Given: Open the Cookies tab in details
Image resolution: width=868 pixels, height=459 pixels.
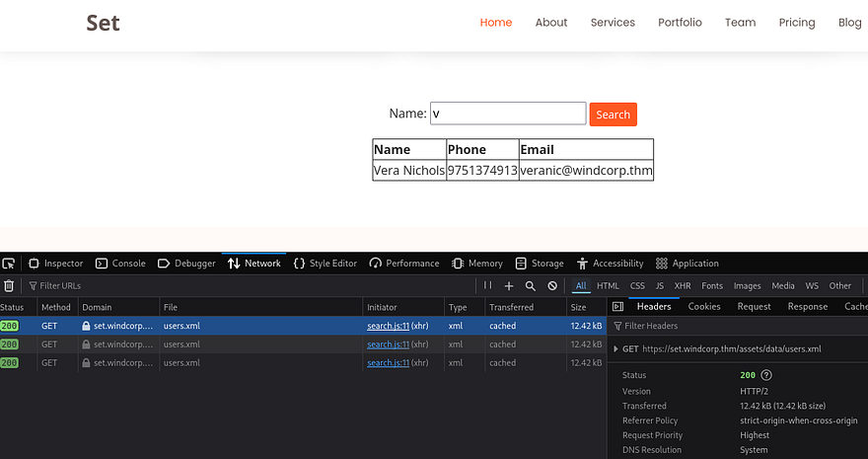Looking at the screenshot, I should coord(704,307).
